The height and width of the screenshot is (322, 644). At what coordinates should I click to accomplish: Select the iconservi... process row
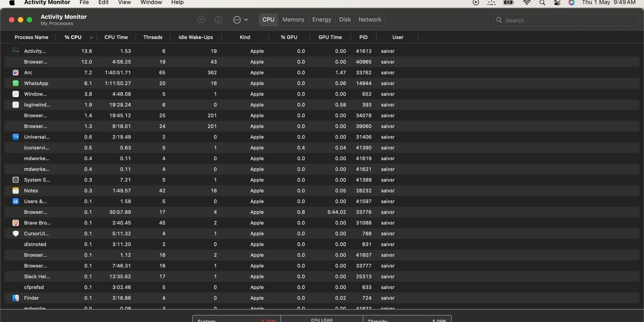click(322, 148)
